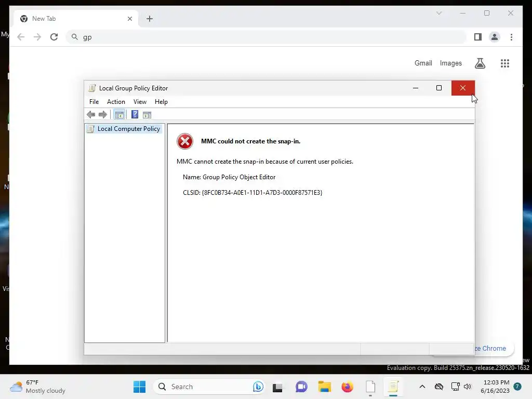Open the File menu in Group Policy Editor

click(94, 102)
